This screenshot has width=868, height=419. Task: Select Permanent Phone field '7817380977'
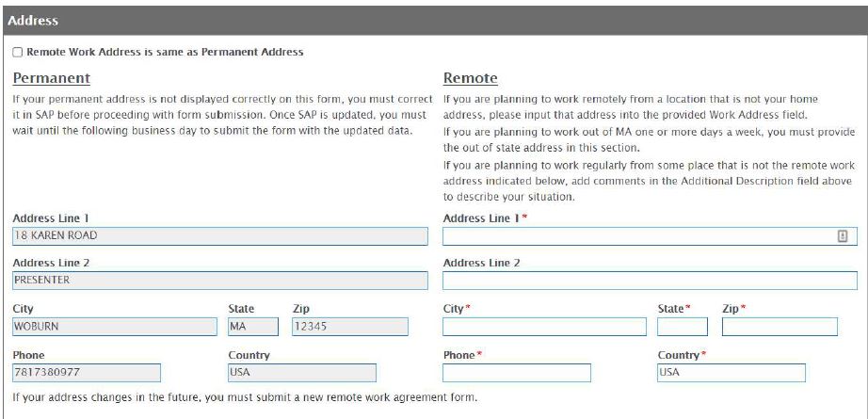[87, 373]
